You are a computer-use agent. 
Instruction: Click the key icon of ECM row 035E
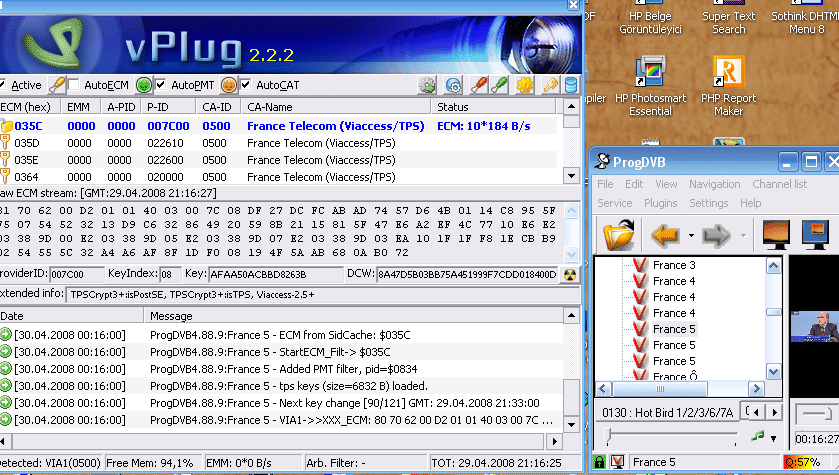coord(5,159)
